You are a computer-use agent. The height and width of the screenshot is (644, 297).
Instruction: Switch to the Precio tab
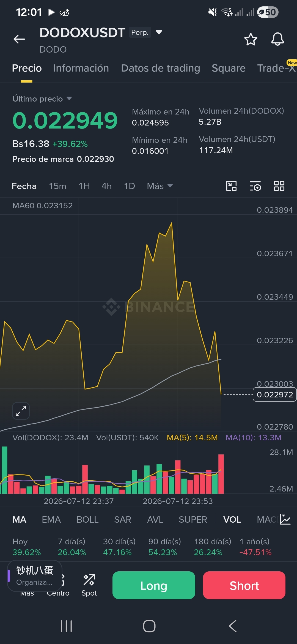[x=27, y=68]
